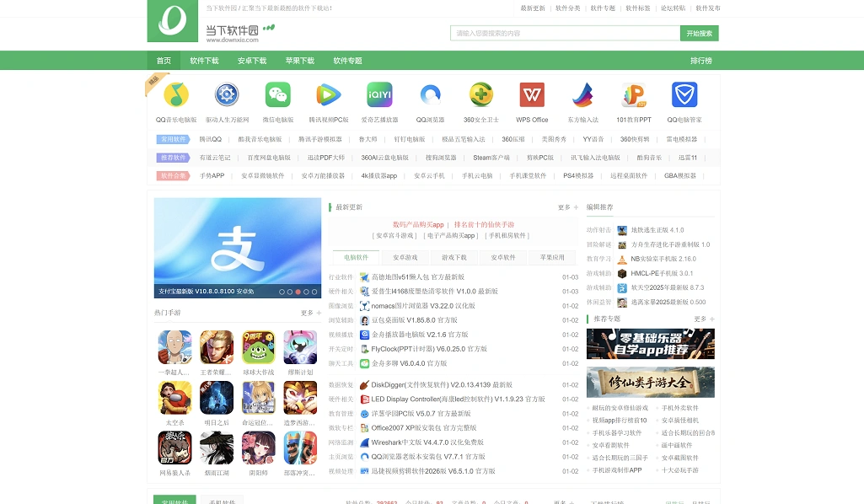The height and width of the screenshot is (504, 864).
Task: Open the 101教育PPT icon
Action: (633, 95)
